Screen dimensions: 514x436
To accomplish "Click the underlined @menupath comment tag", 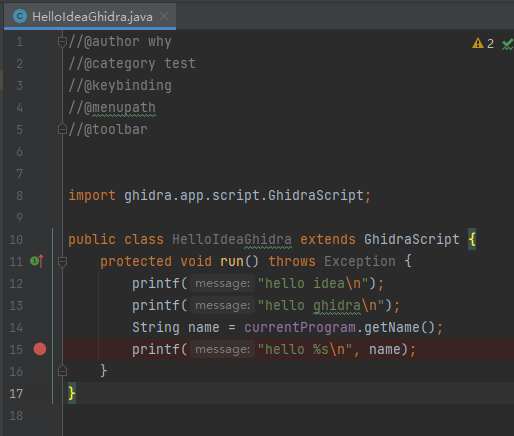I will click(120, 108).
